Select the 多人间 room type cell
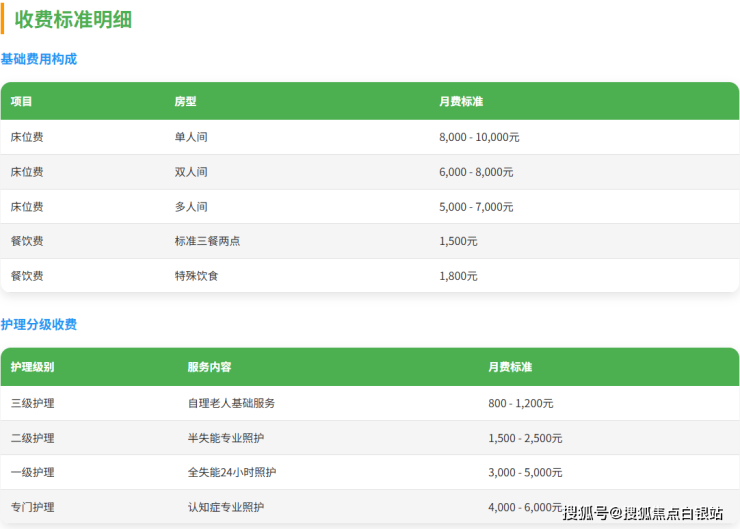Image resolution: width=740 pixels, height=529 pixels. pyautogui.click(x=191, y=207)
